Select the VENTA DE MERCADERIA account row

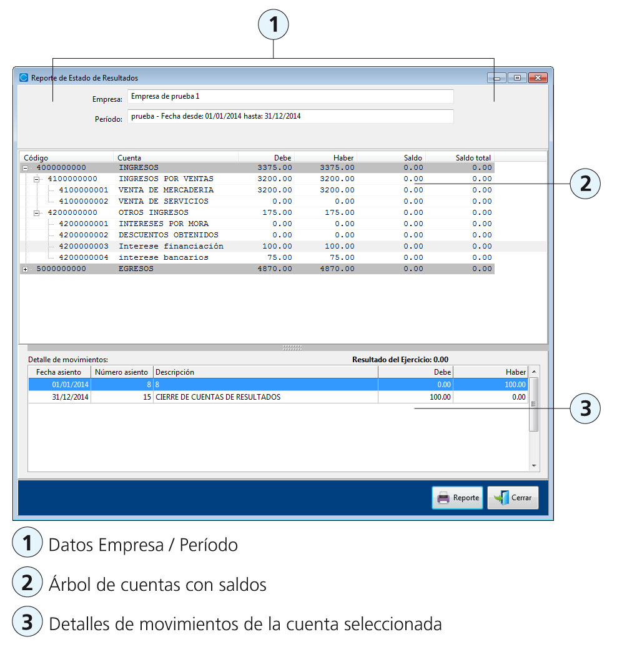click(x=165, y=190)
